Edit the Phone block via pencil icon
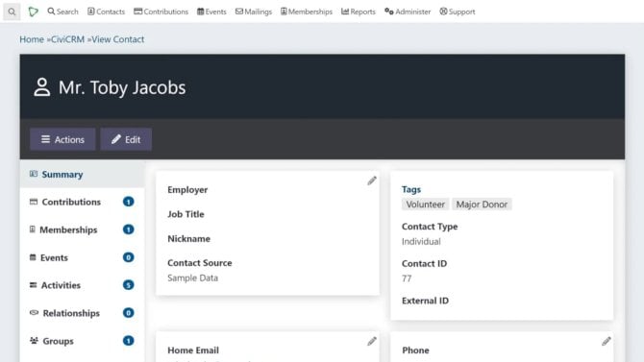Image resolution: width=644 pixels, height=362 pixels. 607,341
